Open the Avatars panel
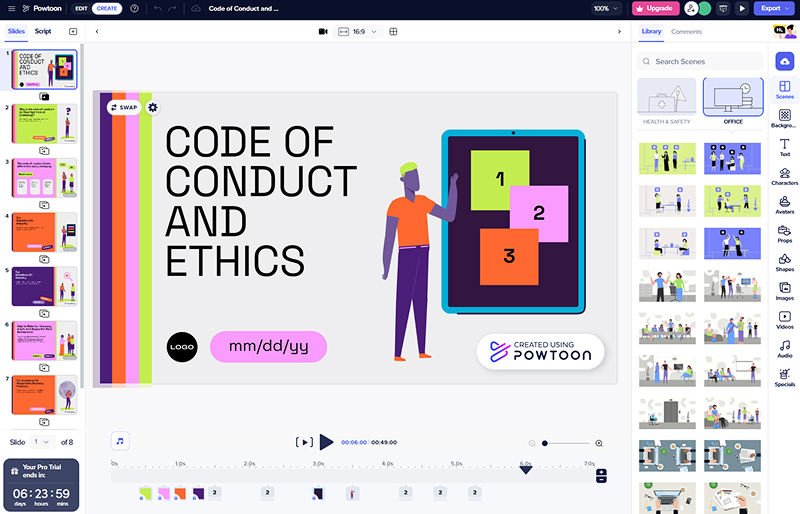800x514 pixels. point(784,204)
